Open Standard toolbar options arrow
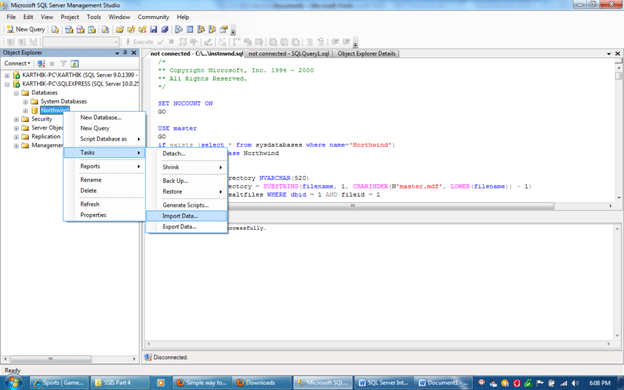The width and height of the screenshot is (624, 390). 233,31
